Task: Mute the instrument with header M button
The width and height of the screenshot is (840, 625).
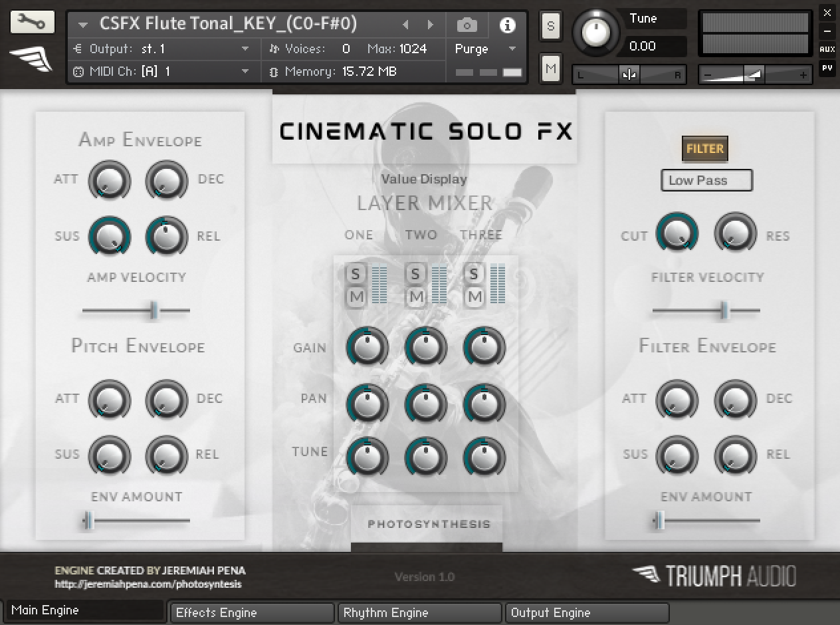Action: coord(550,68)
